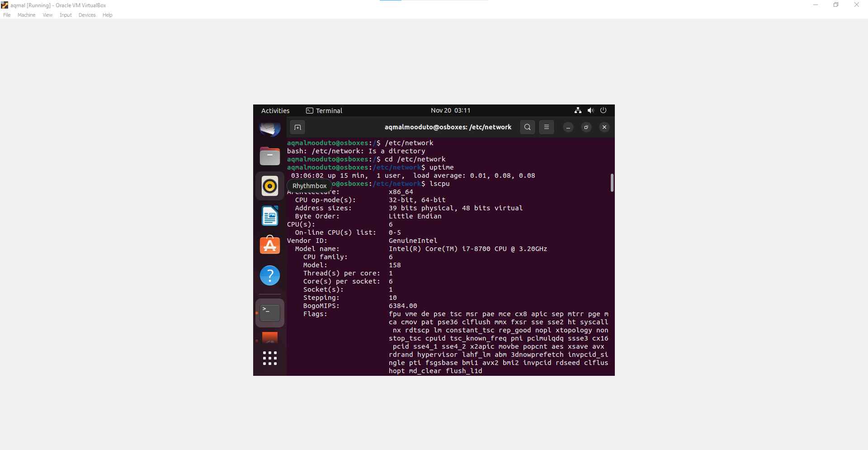Click the 'Stepping:' label
The image size is (868, 450).
pos(321,298)
